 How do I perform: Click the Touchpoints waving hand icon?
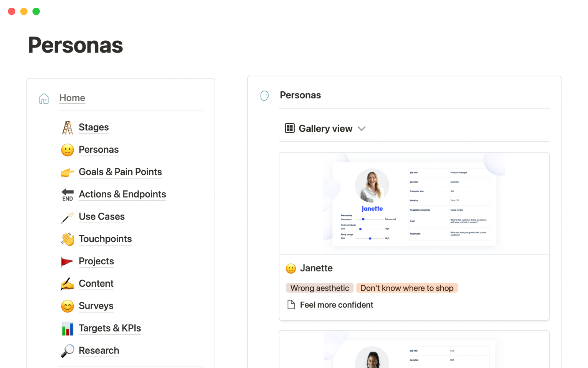click(67, 239)
